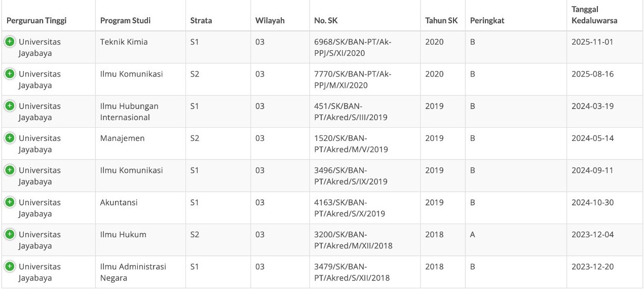This screenshot has width=644, height=290.
Task: Click the peringkat A cell
Action: point(473,234)
